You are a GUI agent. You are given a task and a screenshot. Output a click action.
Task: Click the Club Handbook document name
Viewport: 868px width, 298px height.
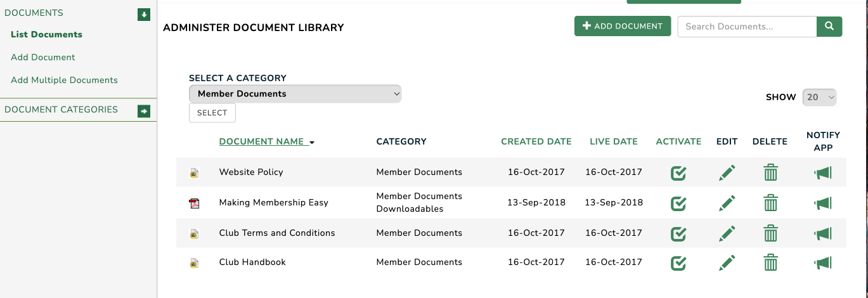pos(252,262)
